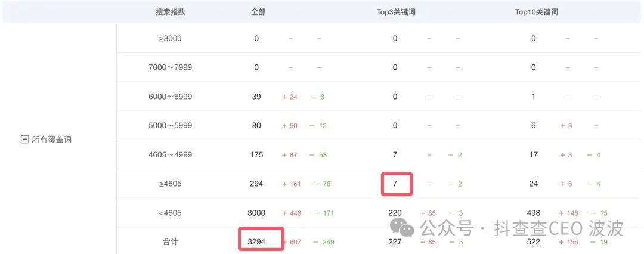644x254 pixels.
Task: Click the 227 Top3 total in 合计 row
Action: (x=395, y=241)
